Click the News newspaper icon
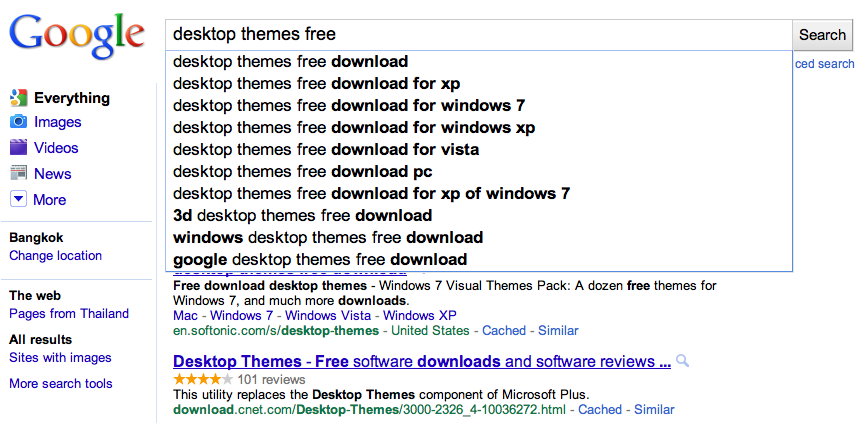The width and height of the screenshot is (856, 423). click(x=19, y=174)
